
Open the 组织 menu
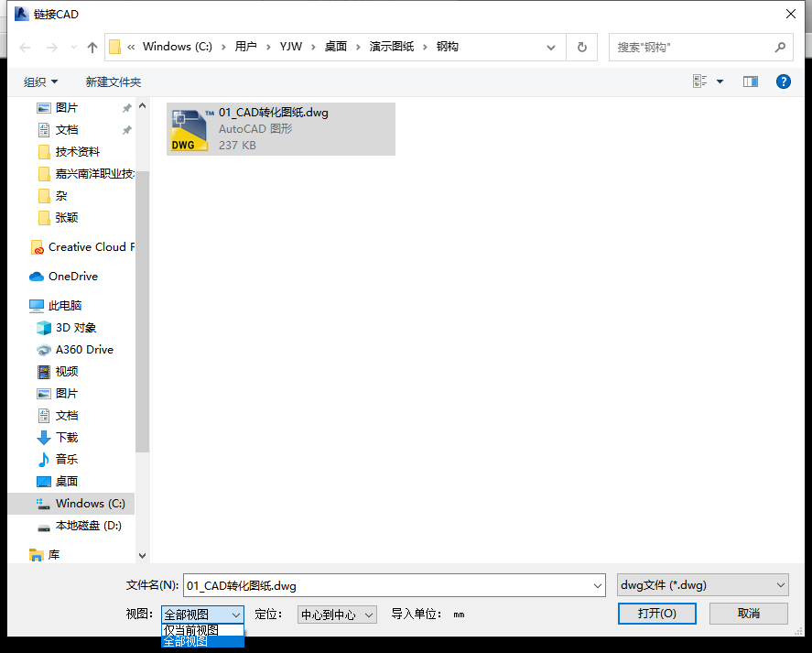coord(40,82)
